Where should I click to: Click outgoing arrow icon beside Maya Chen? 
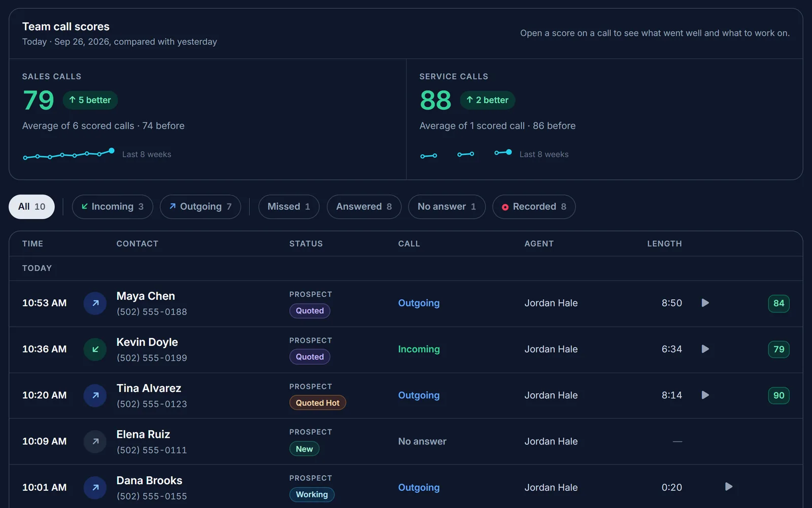point(95,303)
